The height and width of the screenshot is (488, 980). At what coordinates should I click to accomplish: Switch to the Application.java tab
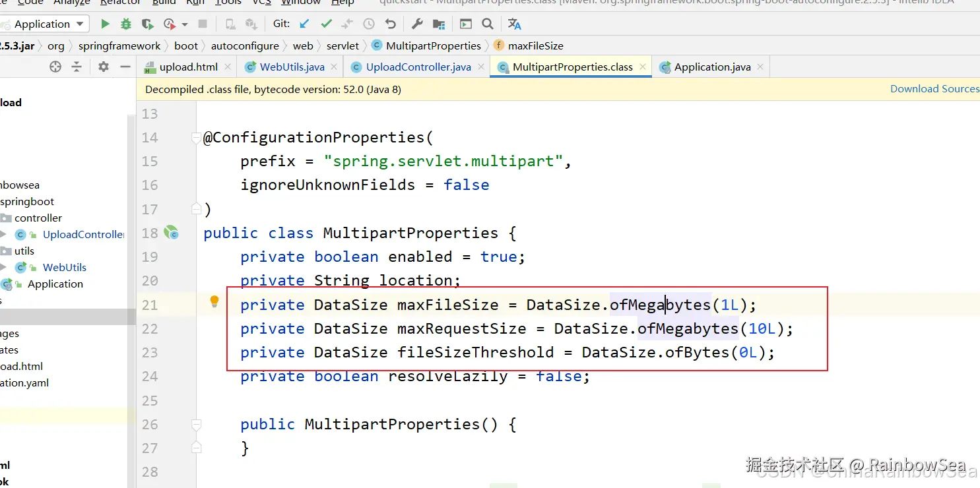pyautogui.click(x=712, y=67)
